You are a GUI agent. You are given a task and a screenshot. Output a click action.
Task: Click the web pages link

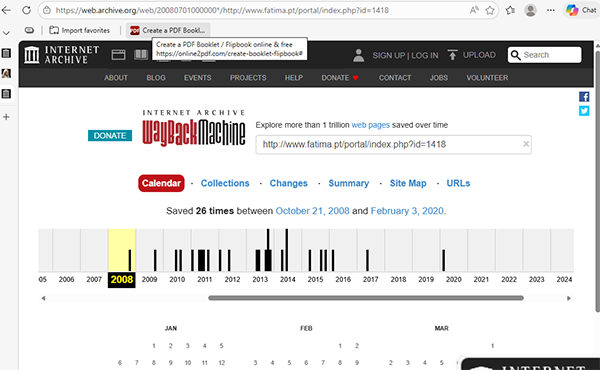370,125
